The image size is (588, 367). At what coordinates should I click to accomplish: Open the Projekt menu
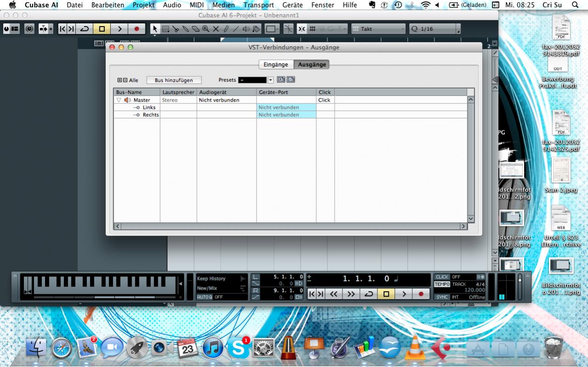(x=143, y=5)
